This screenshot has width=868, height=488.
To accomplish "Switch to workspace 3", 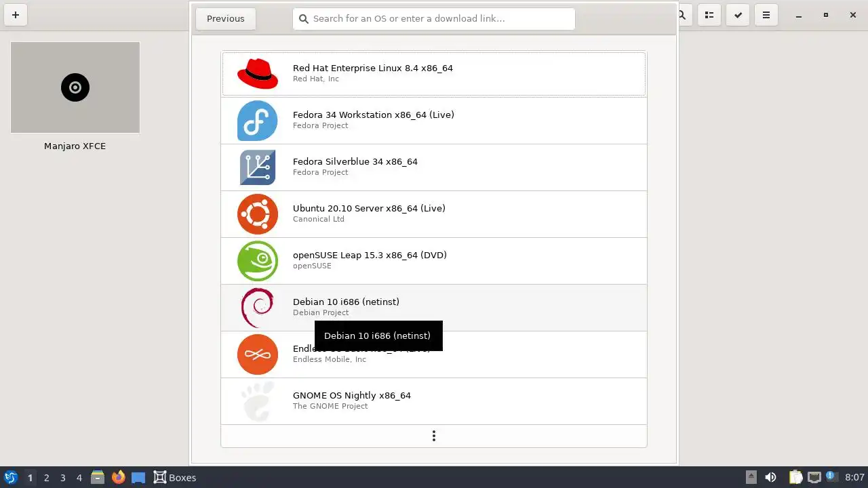I will tap(62, 478).
